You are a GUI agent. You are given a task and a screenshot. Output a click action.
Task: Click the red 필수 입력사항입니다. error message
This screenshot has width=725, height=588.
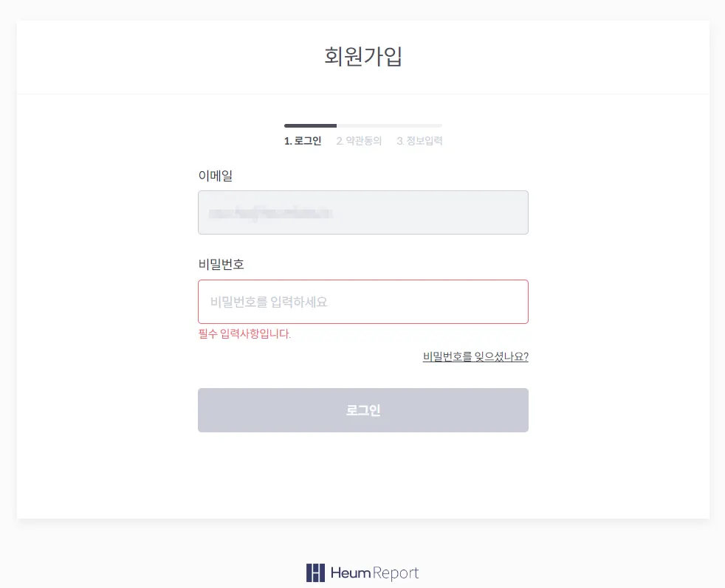pyautogui.click(x=244, y=334)
